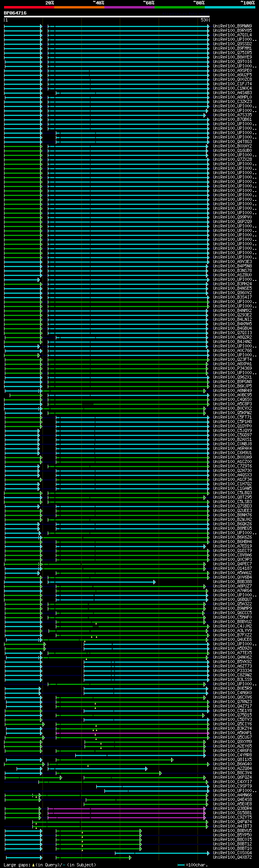Click the Large gaps legend text

click(x=50, y=865)
